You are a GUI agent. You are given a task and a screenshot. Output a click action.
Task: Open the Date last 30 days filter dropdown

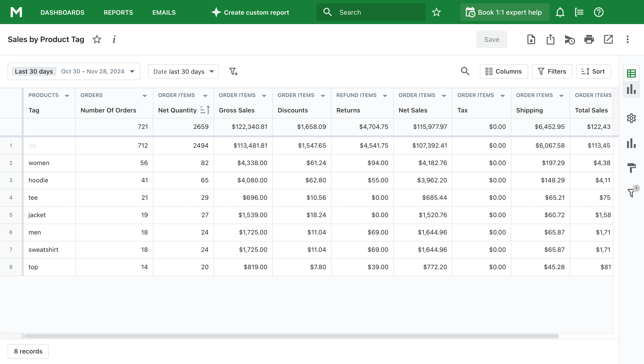point(183,71)
